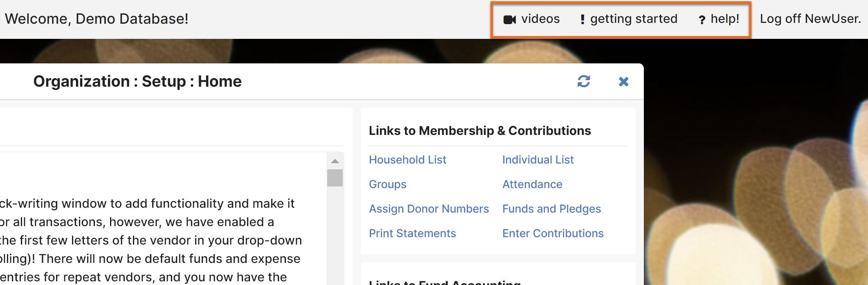Click the exclamation icon beside getting started
Image resolution: width=868 pixels, height=285 pixels.
[582, 20]
